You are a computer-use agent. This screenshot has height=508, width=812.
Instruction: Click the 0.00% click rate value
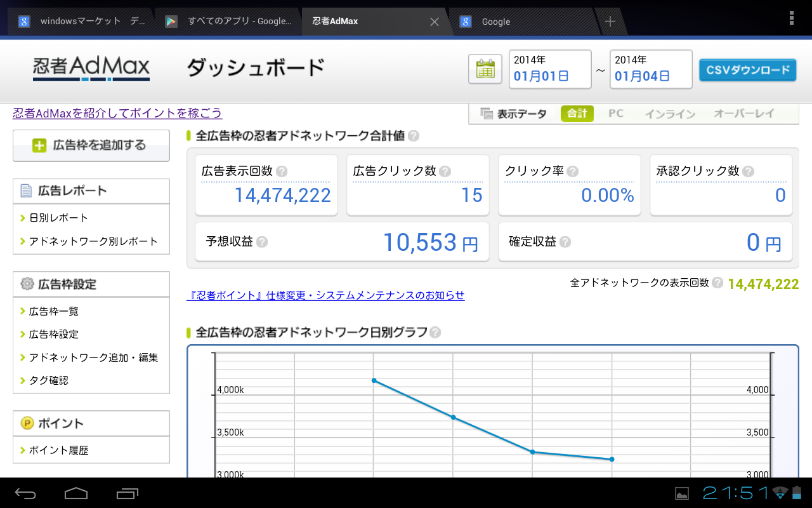point(608,195)
